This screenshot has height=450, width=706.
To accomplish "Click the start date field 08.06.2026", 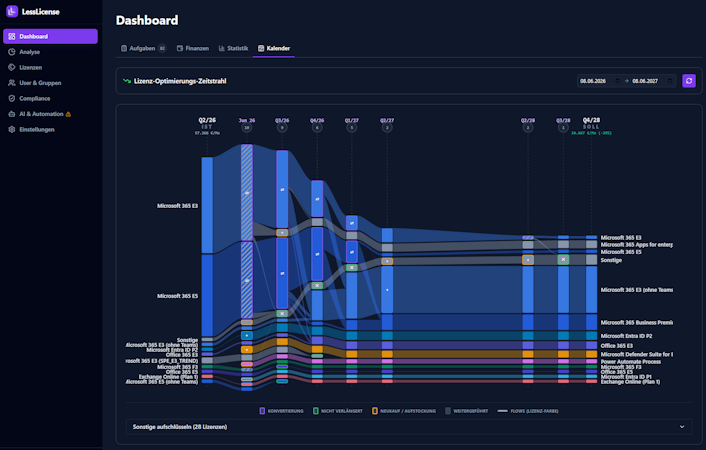I will pos(600,81).
